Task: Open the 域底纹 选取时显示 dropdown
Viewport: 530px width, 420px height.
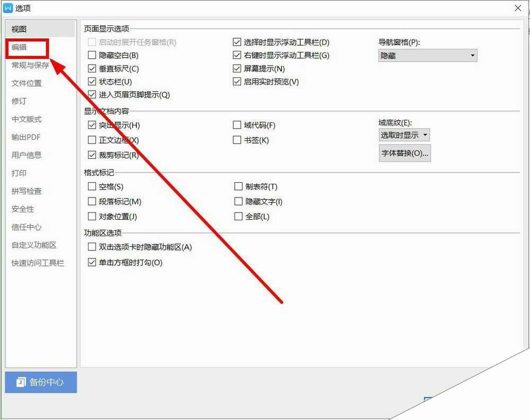Action: point(404,135)
